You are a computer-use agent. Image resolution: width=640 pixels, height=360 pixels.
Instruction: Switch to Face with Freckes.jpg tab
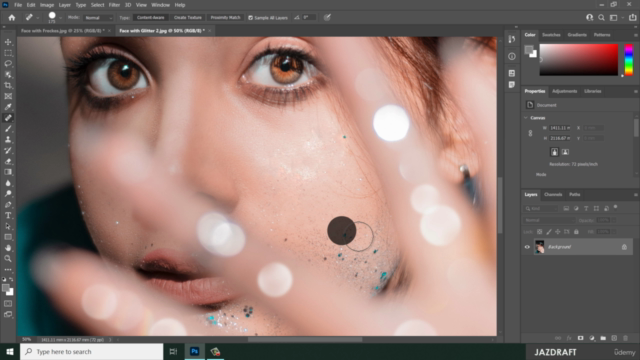click(63, 31)
